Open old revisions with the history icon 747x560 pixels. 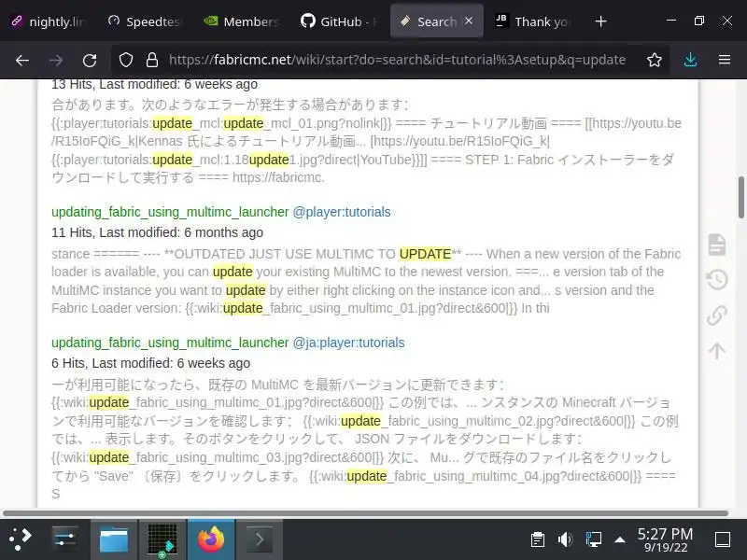tap(717, 280)
